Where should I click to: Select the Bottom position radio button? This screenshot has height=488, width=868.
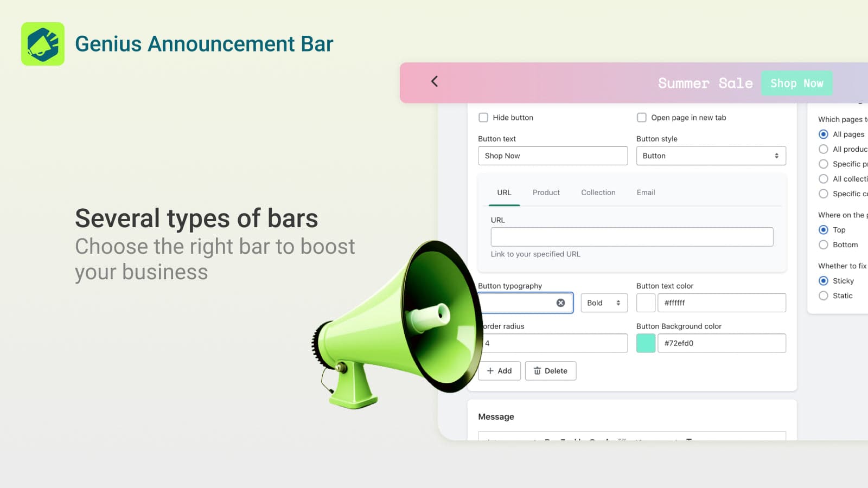click(x=824, y=245)
